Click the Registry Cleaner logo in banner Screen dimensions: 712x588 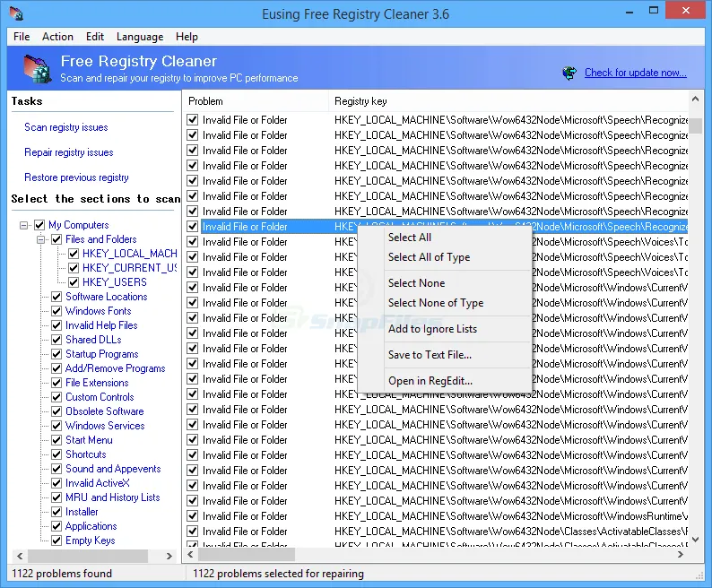[x=38, y=68]
